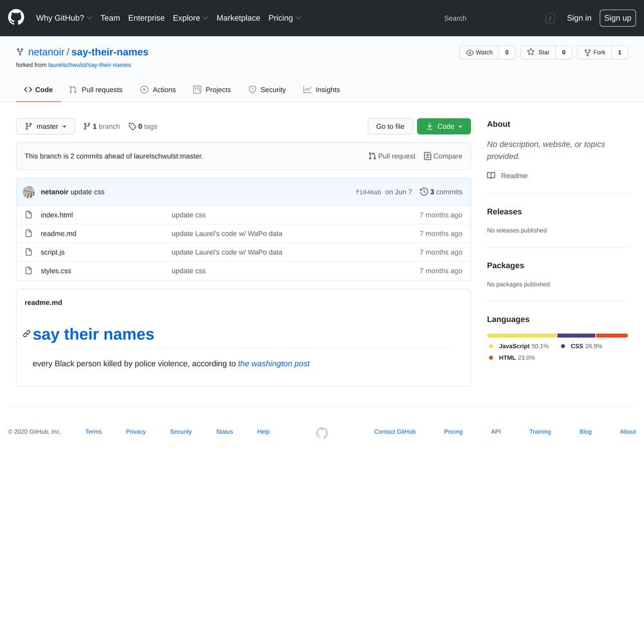The image size is (644, 644).
Task: Click the file icon next to script.js
Action: [28, 252]
